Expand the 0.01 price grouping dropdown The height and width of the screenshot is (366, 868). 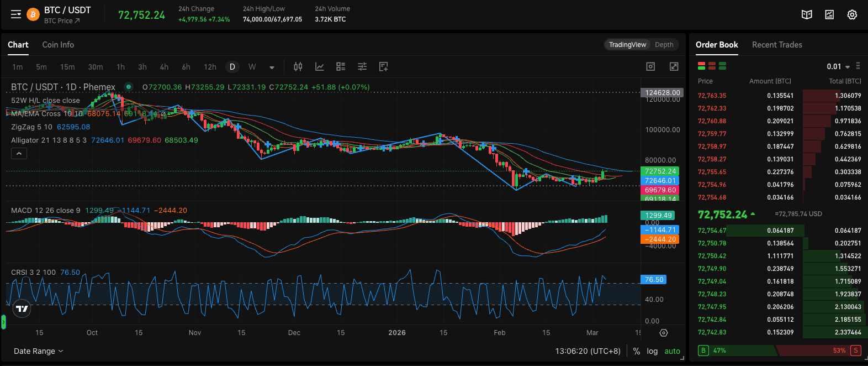click(x=838, y=66)
